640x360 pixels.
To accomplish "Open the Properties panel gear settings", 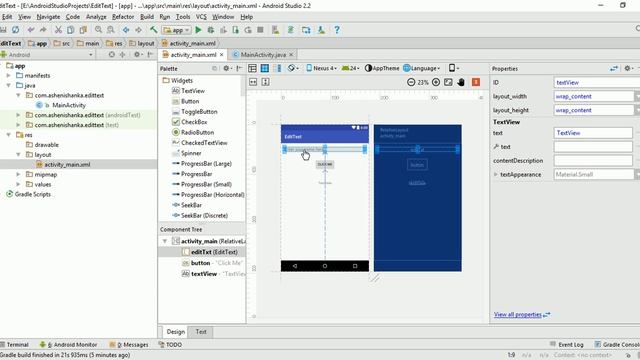I will (629, 69).
